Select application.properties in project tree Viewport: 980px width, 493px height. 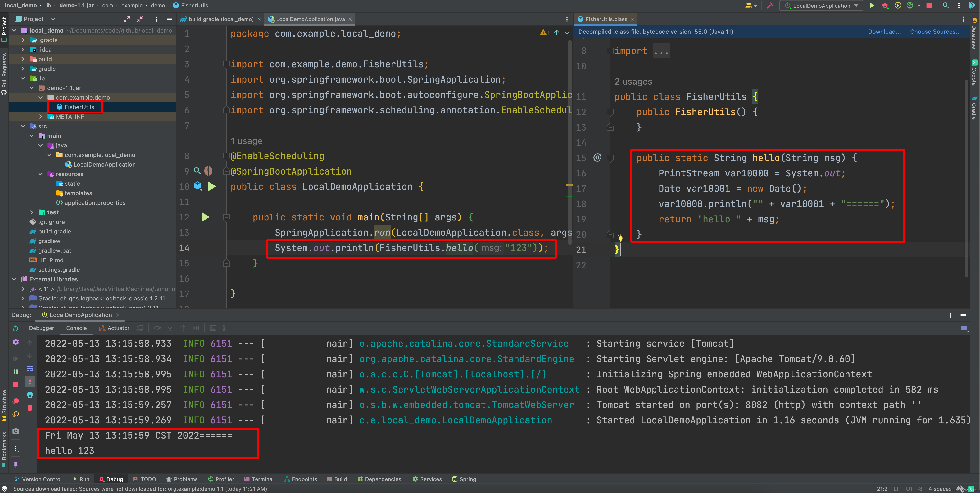(x=95, y=203)
